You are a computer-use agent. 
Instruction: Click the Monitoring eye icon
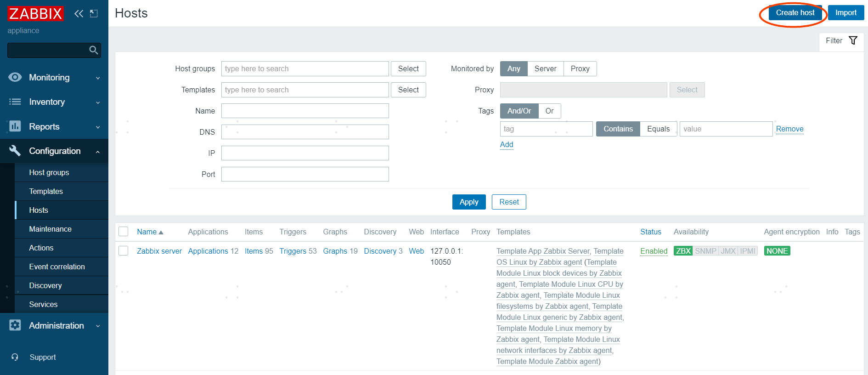15,77
